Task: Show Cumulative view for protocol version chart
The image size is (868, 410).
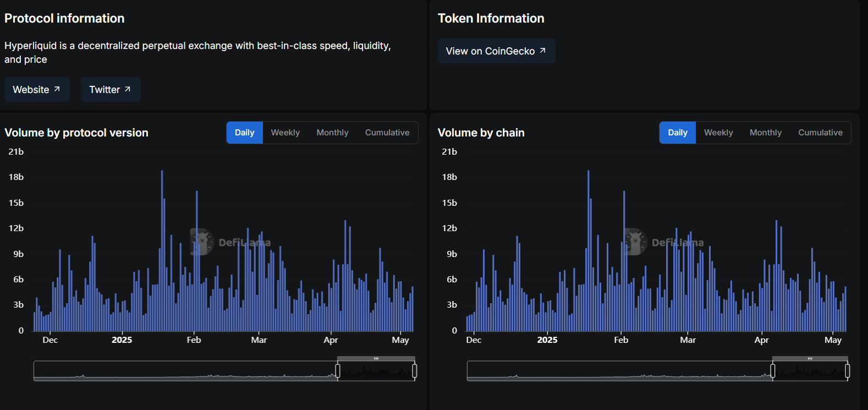Action: pos(387,133)
